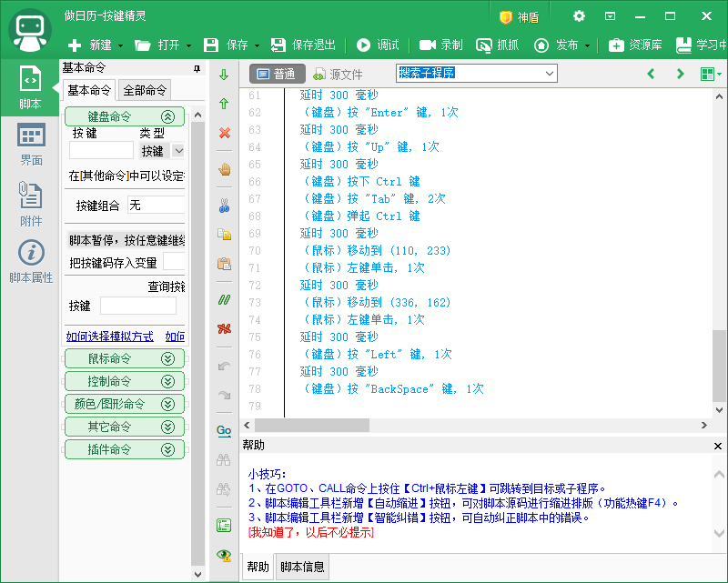Click the 发布 publish button
The width and height of the screenshot is (728, 583).
coord(556,45)
